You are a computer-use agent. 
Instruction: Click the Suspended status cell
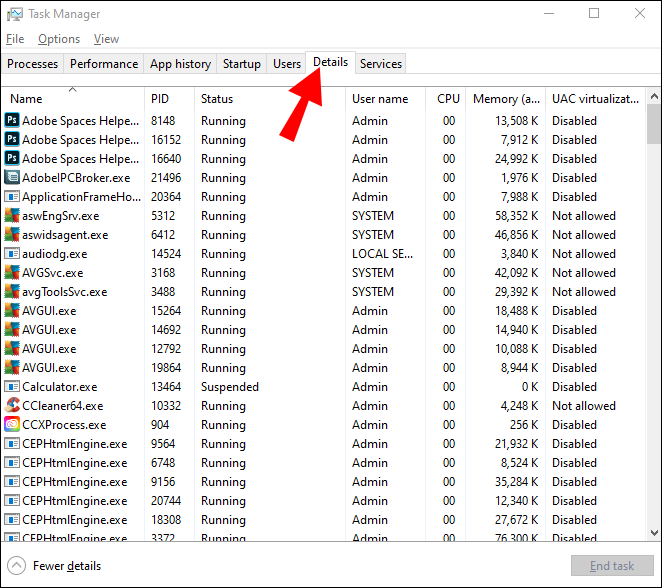click(x=230, y=387)
